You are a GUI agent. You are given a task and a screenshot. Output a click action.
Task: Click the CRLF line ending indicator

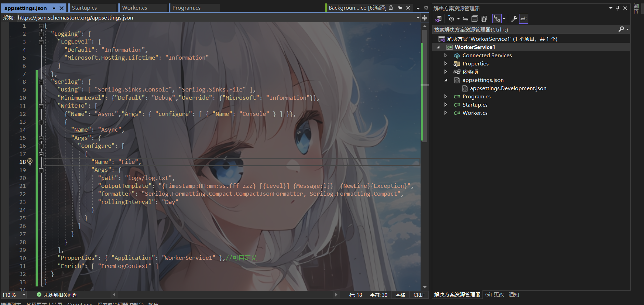419,295
